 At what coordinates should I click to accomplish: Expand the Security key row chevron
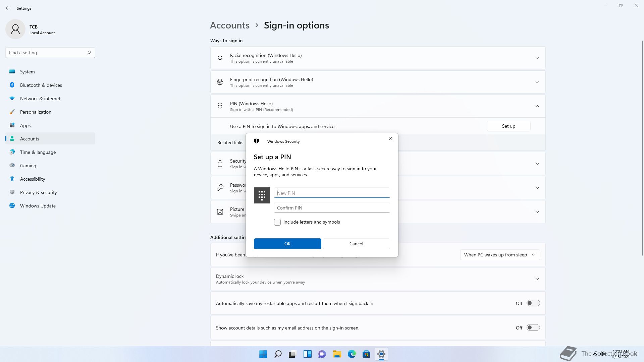(537, 164)
